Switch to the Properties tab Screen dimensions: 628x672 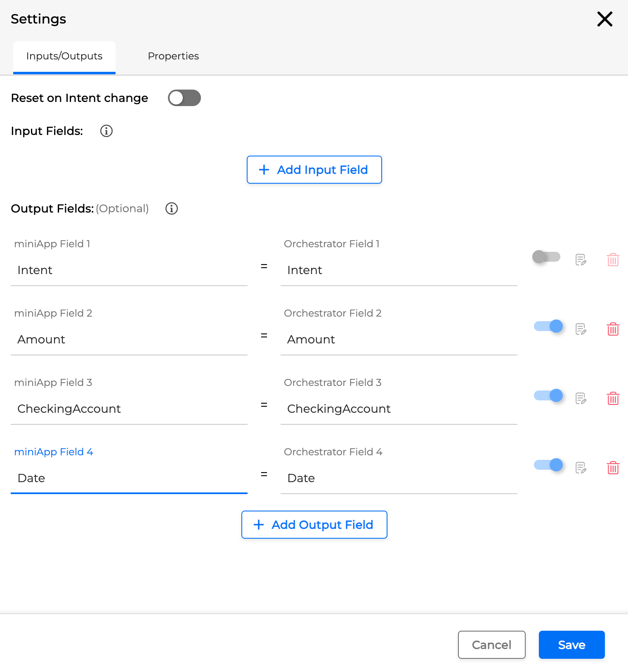click(x=173, y=56)
